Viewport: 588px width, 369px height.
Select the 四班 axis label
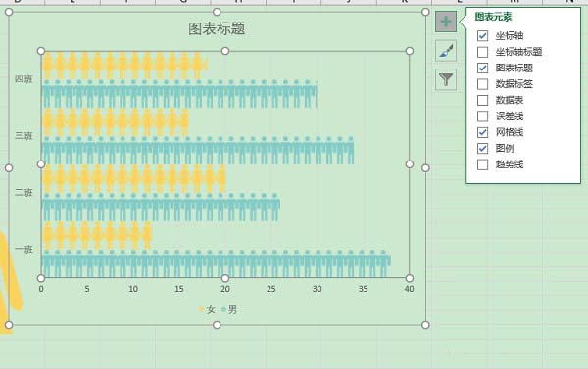[24, 79]
